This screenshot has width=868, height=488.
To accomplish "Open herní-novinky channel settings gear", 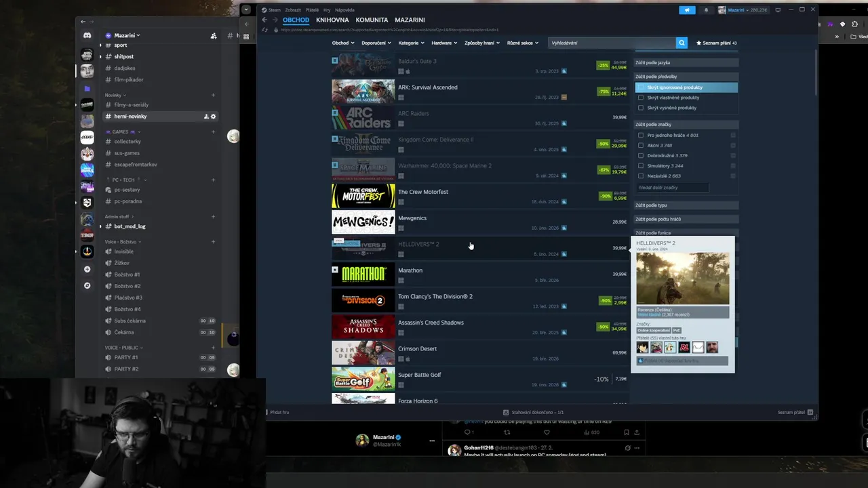I will (x=213, y=117).
